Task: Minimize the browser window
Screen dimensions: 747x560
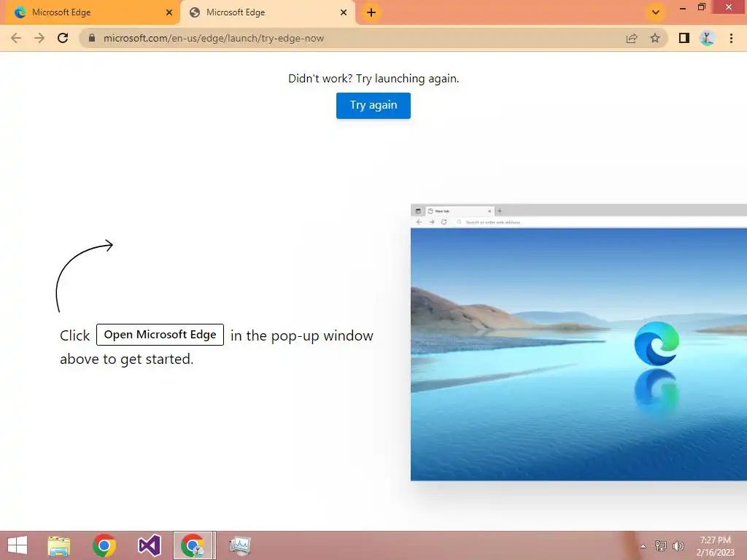Action: click(683, 7)
